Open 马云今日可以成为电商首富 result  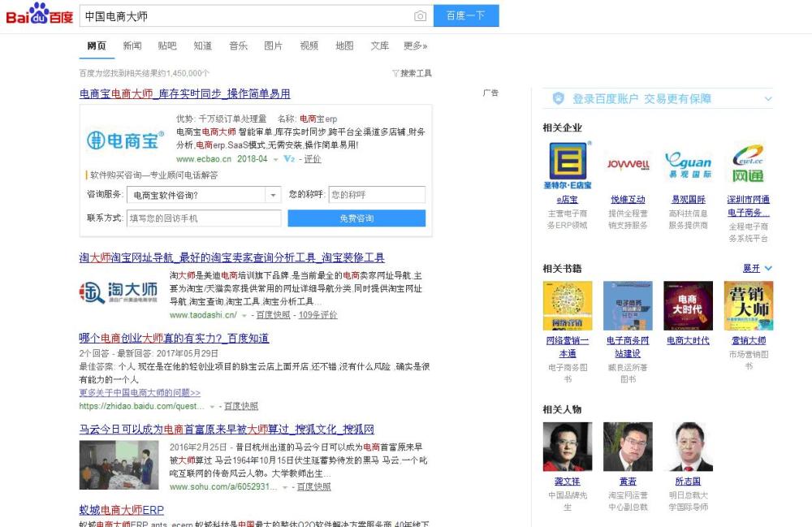(227, 430)
